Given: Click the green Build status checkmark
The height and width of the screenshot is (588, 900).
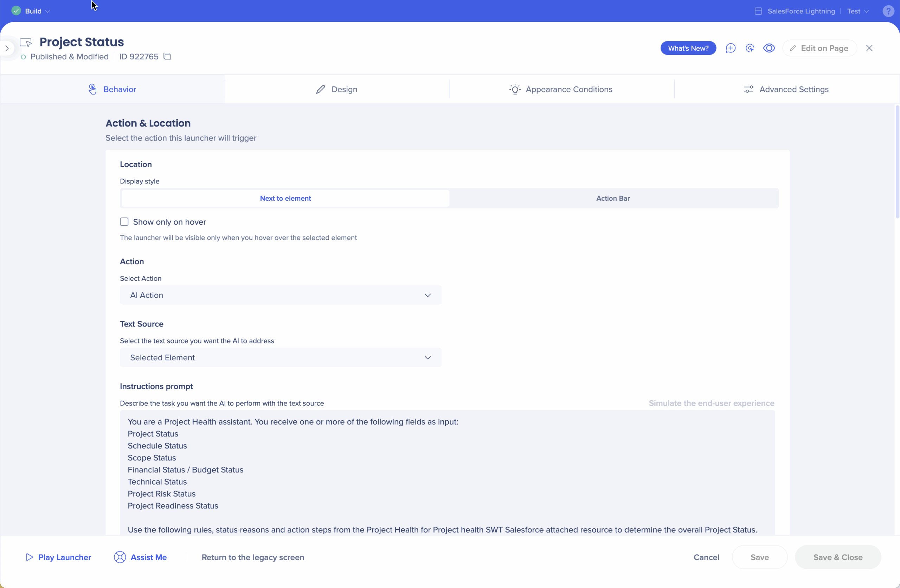Looking at the screenshot, I should [16, 11].
